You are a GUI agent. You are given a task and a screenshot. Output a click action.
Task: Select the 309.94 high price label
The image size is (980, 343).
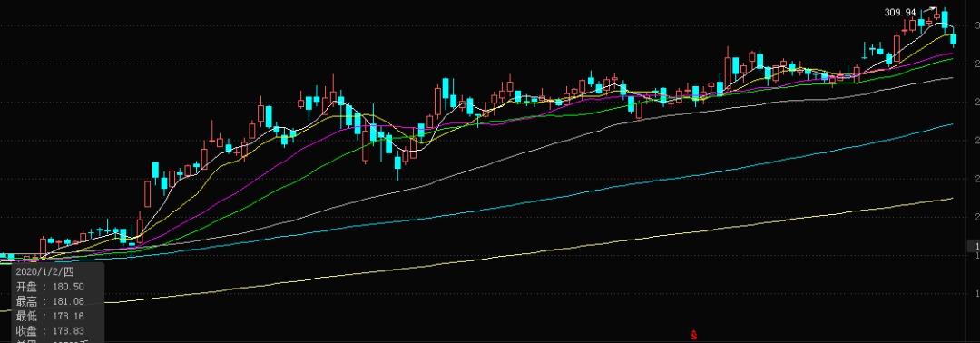click(x=900, y=12)
